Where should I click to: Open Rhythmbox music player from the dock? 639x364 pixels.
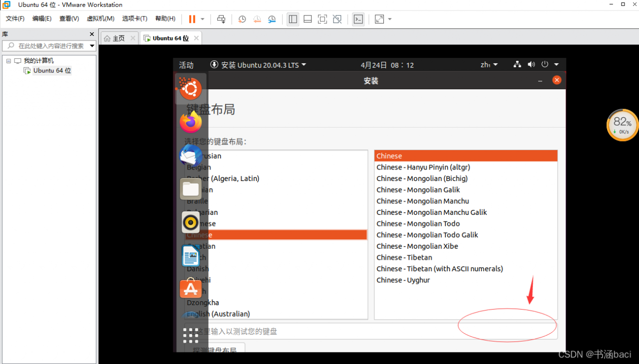(191, 222)
